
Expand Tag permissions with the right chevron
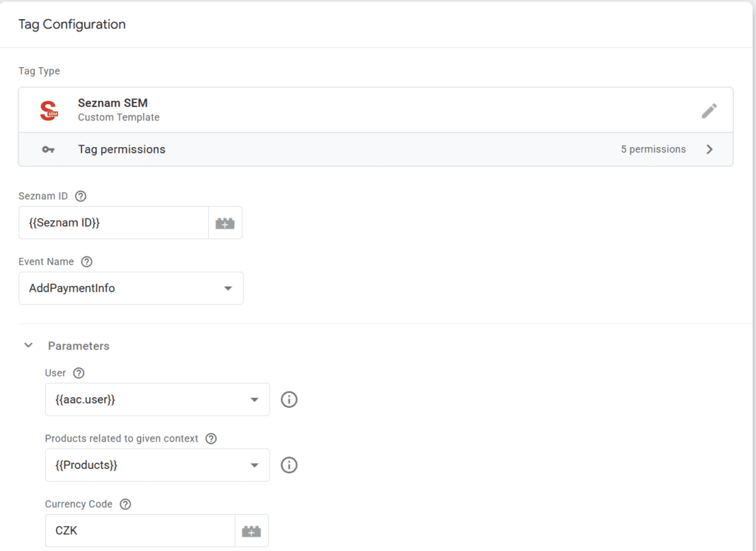point(709,149)
